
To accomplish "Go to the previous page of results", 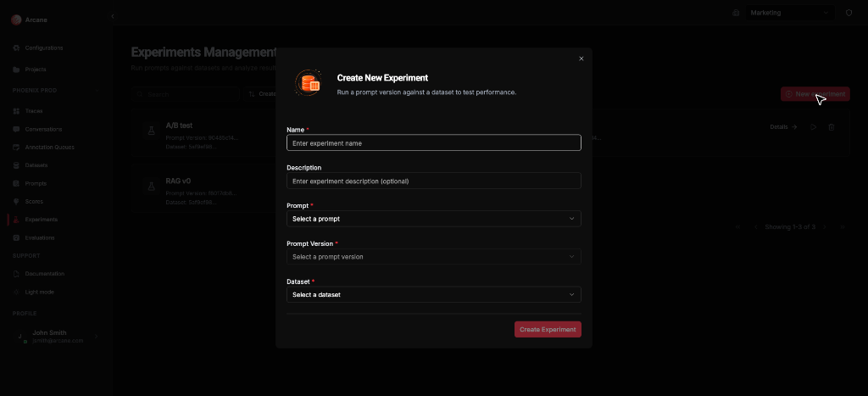I will tap(755, 227).
